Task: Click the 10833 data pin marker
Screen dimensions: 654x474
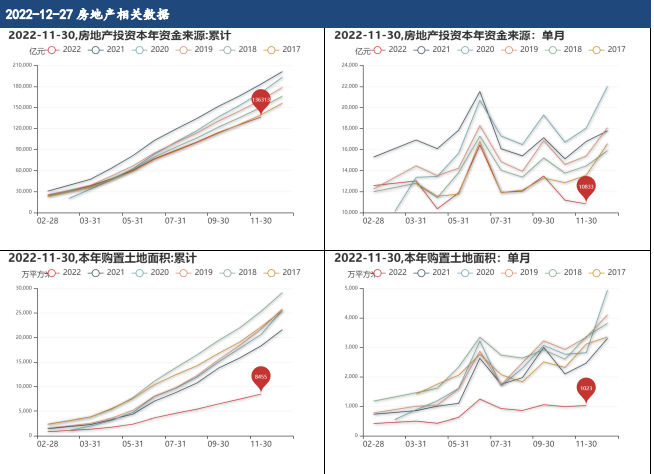Action: tap(586, 186)
